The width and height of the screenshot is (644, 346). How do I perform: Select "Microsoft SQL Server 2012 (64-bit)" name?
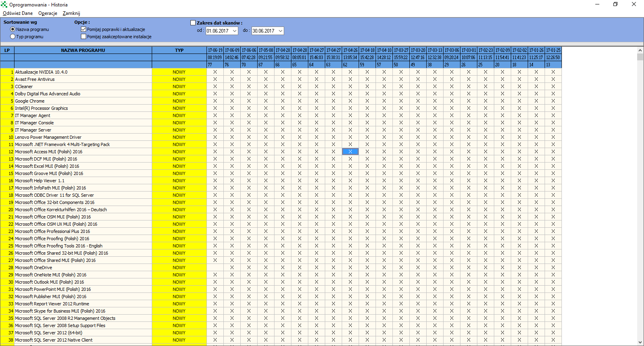(x=49, y=333)
